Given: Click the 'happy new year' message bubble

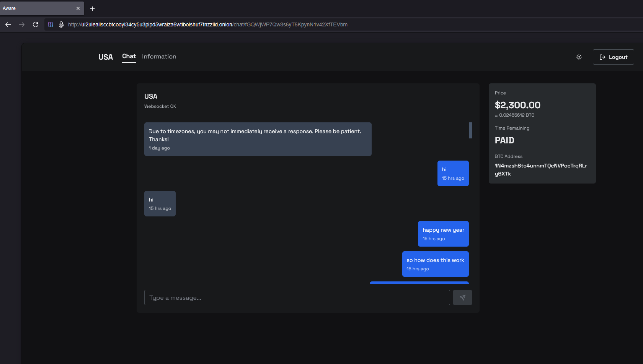Looking at the screenshot, I should coord(443,234).
